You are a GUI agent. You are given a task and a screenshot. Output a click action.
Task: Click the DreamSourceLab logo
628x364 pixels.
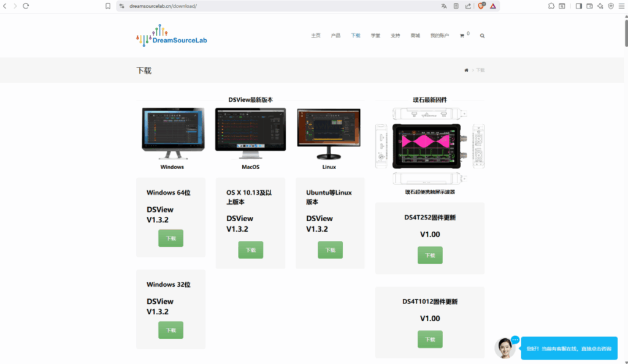[x=172, y=36]
